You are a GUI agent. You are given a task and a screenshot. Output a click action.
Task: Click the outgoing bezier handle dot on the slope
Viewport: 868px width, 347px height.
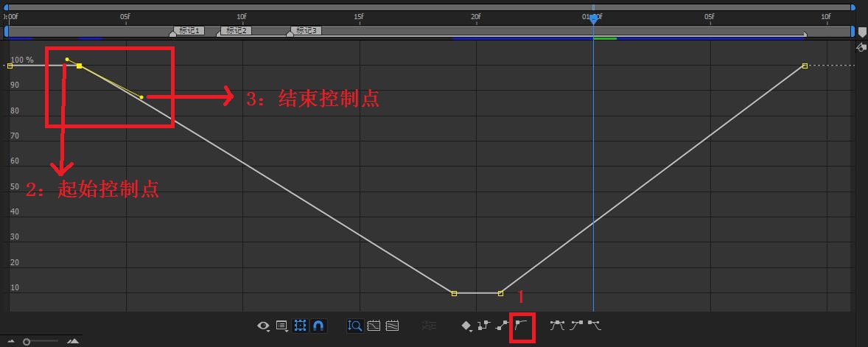point(141,97)
